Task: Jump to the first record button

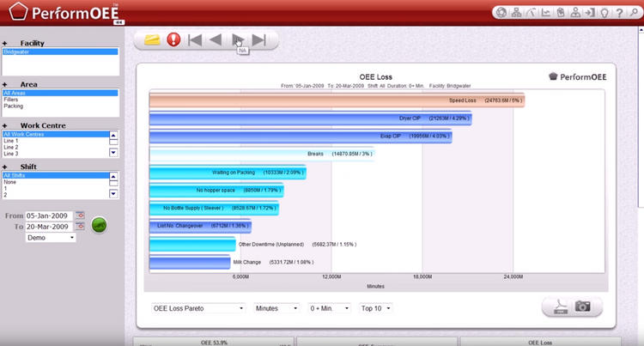Action: (x=195, y=39)
